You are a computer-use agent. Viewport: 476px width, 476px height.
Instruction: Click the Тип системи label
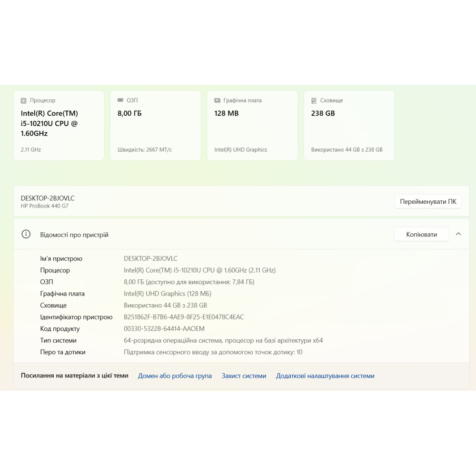click(58, 340)
